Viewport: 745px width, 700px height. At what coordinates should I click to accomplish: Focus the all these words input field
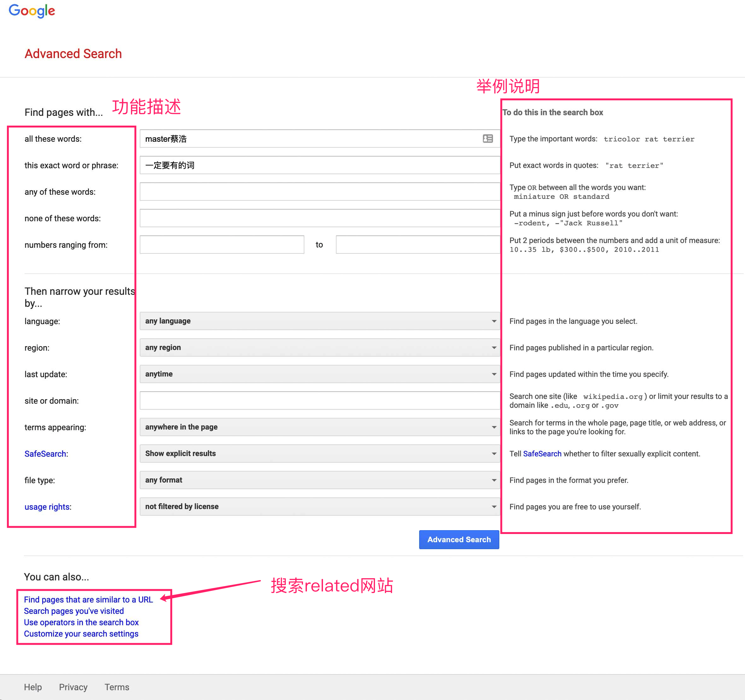[320, 139]
